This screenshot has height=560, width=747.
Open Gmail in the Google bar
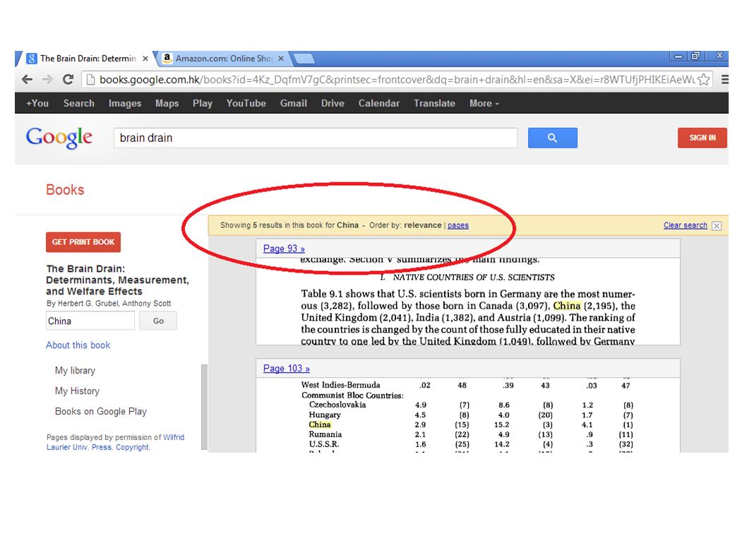coord(294,103)
